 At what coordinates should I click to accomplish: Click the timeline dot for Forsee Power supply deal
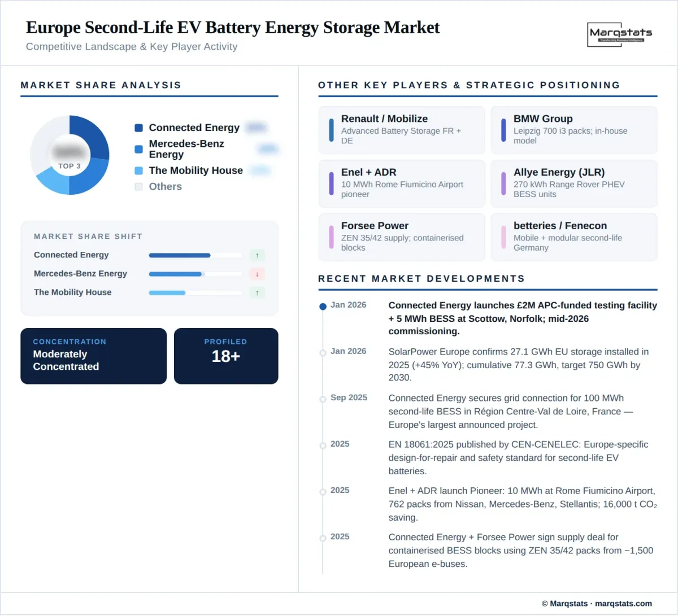click(x=323, y=538)
